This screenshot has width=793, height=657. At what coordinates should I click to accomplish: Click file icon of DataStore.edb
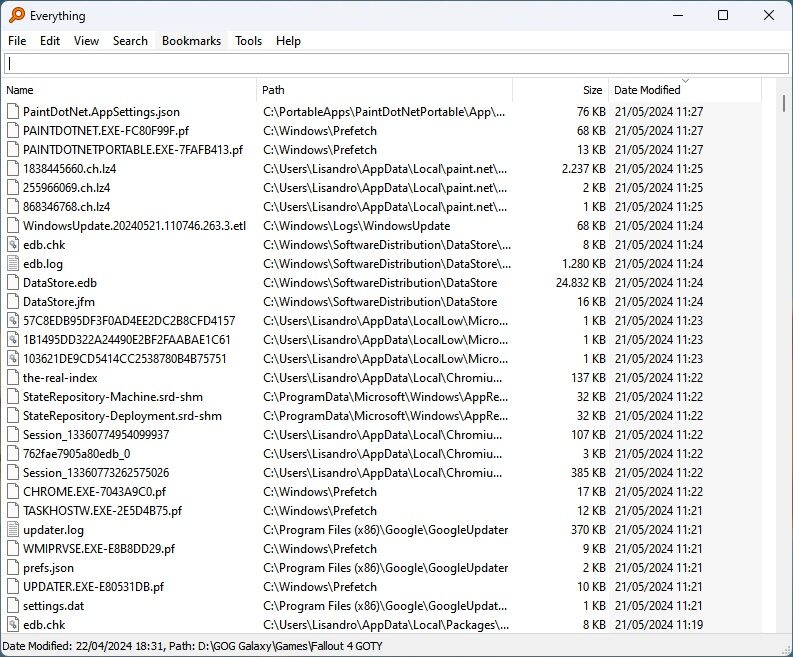(13, 283)
